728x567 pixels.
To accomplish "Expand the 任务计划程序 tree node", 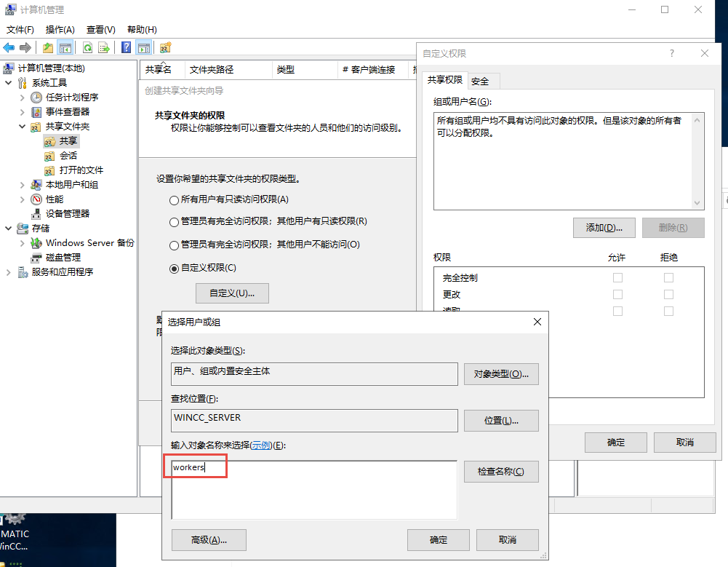I will [x=23, y=97].
